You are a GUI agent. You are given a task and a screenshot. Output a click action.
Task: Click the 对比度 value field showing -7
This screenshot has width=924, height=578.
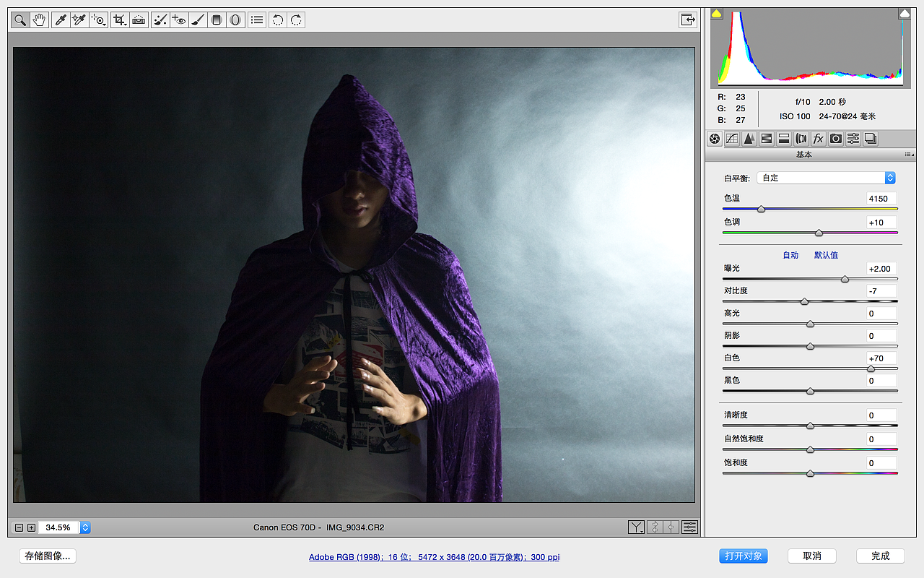pos(881,291)
